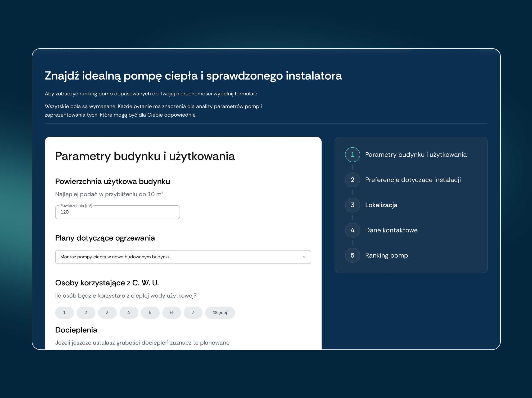Viewport: 532px width, 398px height.
Task: Go to Lokalizacja step
Action: [381, 205]
